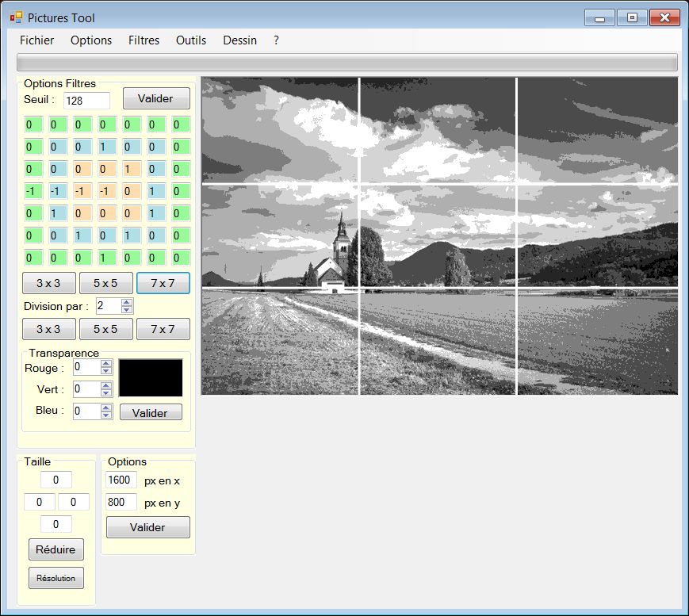Click the Vert value field
The width and height of the screenshot is (689, 616).
click(86, 388)
